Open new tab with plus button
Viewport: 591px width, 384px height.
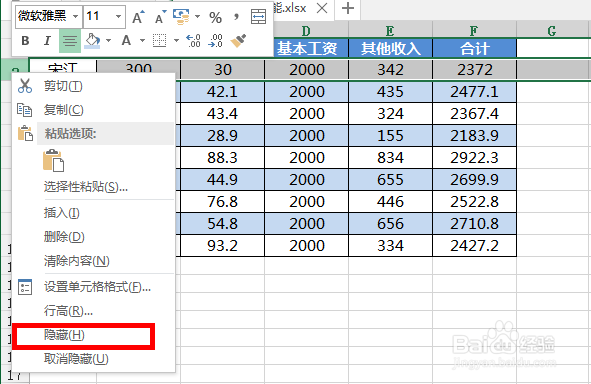(348, 8)
